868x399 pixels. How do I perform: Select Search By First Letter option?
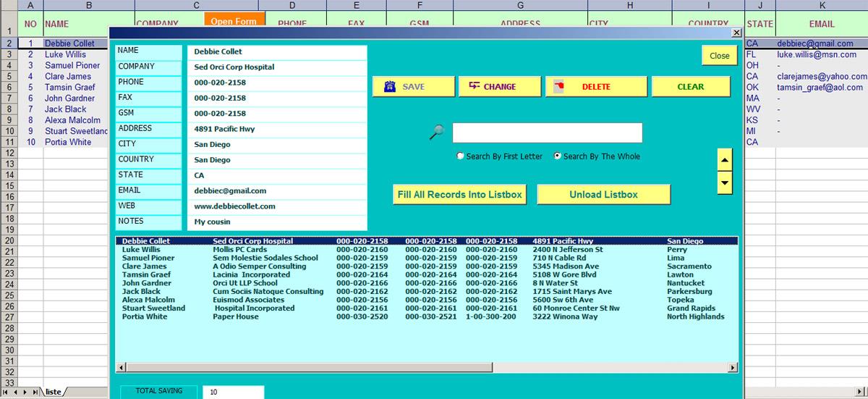click(x=461, y=156)
